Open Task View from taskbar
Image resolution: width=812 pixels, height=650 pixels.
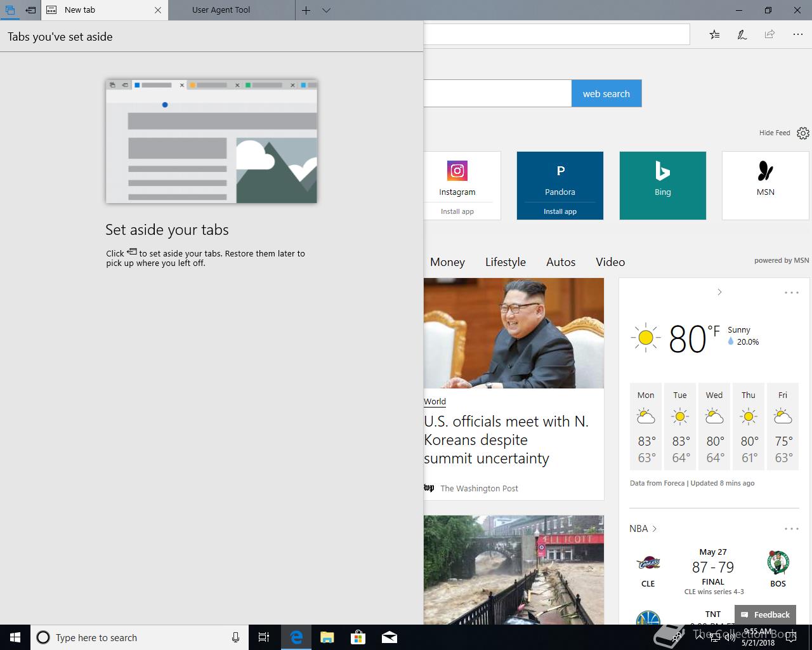pos(264,637)
